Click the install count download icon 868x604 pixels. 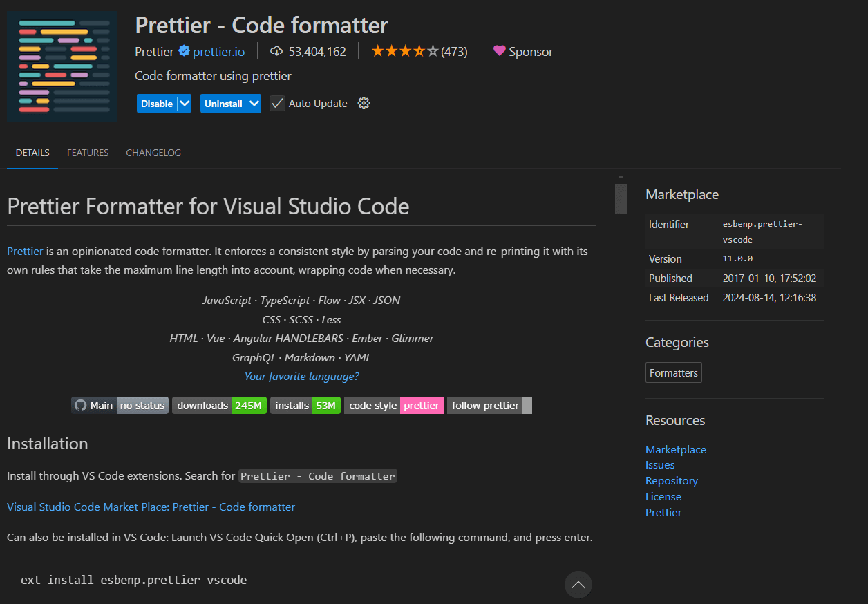[x=276, y=51]
